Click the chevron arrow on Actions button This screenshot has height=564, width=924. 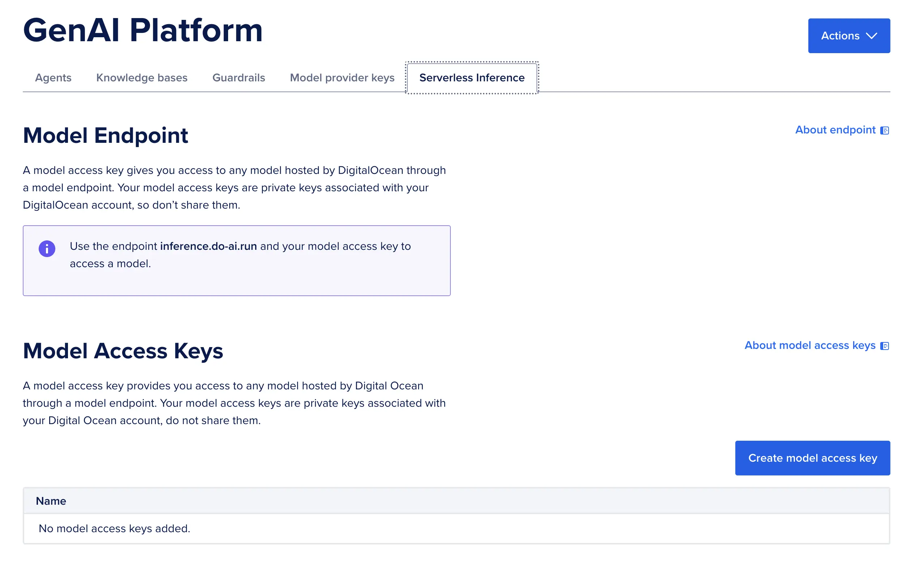[872, 36]
